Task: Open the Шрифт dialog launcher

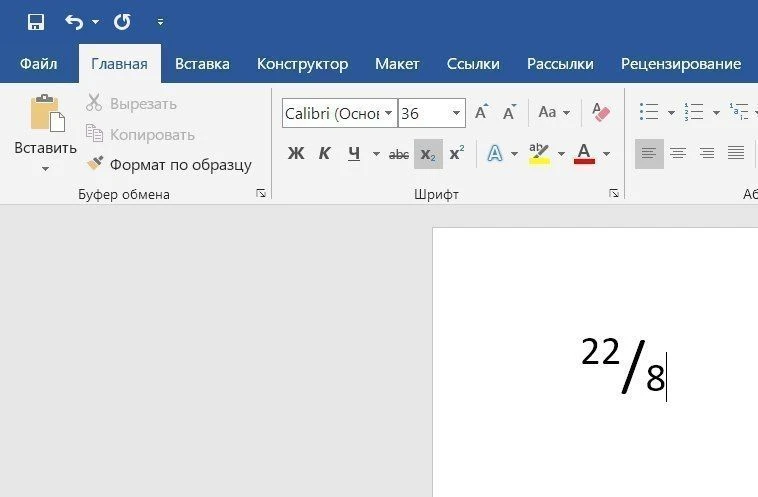Action: [614, 193]
